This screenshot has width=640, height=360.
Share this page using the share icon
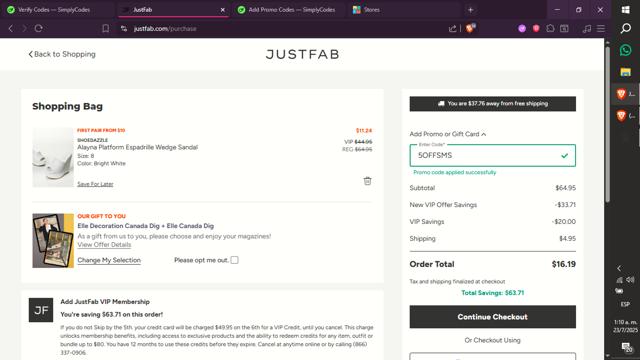pyautogui.click(x=452, y=29)
